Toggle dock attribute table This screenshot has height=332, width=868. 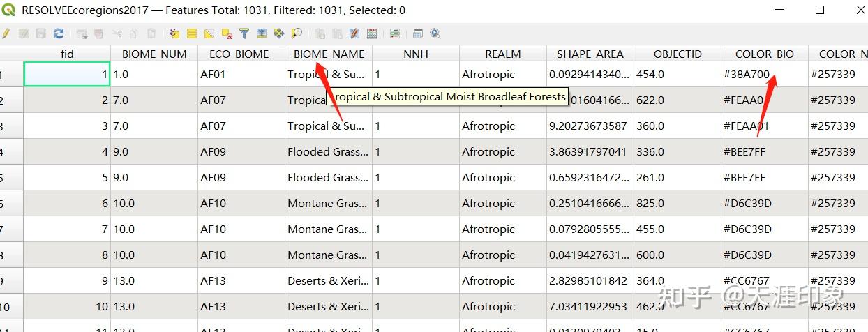(x=418, y=33)
